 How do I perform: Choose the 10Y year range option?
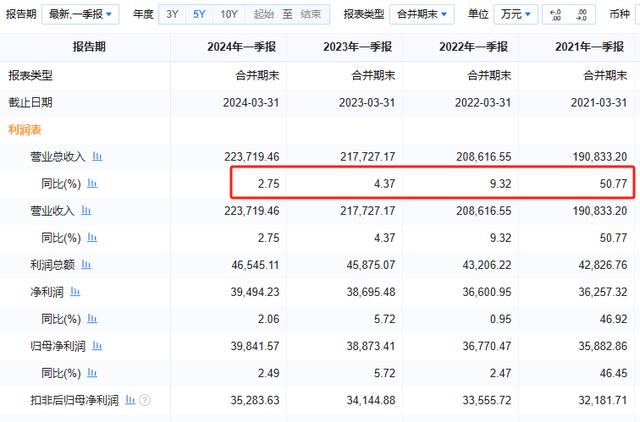[x=229, y=15]
